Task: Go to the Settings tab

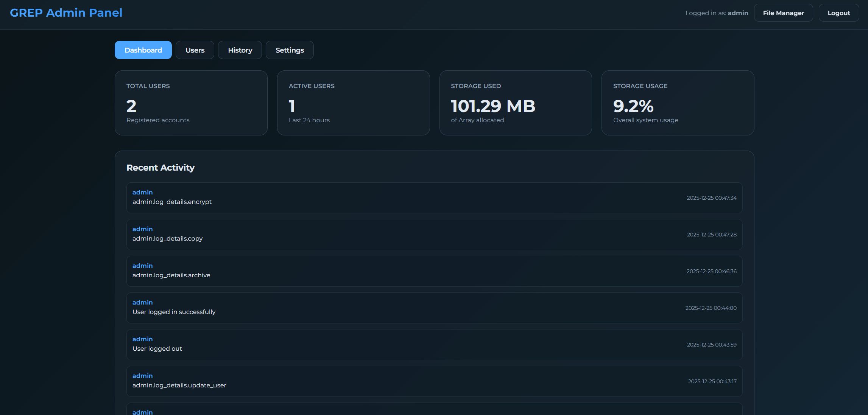Action: click(290, 50)
